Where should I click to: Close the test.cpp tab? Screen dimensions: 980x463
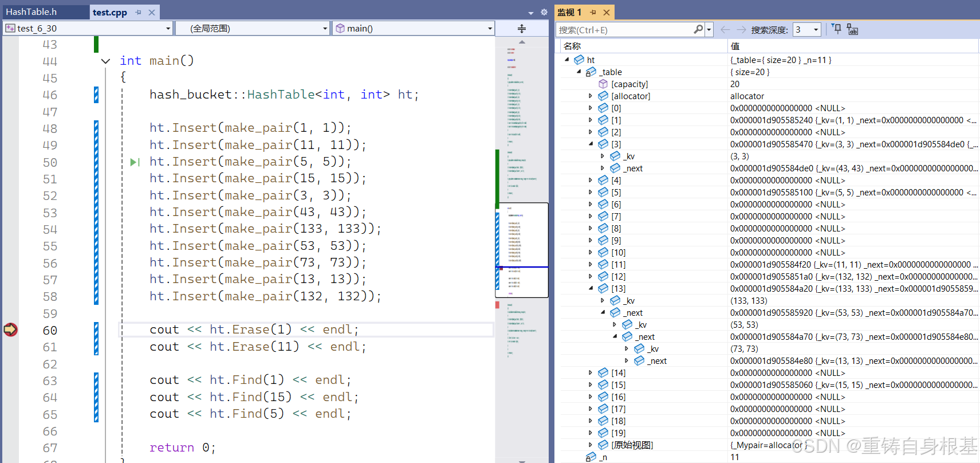(x=152, y=12)
